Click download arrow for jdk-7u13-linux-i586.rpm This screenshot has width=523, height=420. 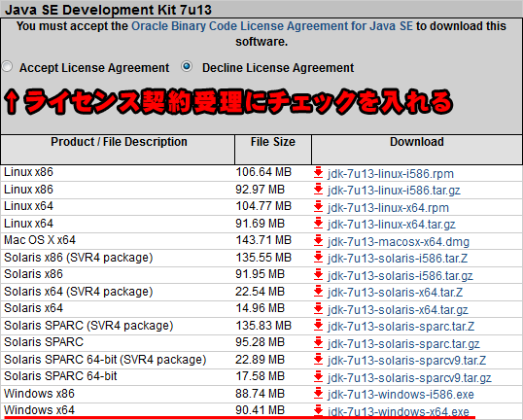pos(319,173)
